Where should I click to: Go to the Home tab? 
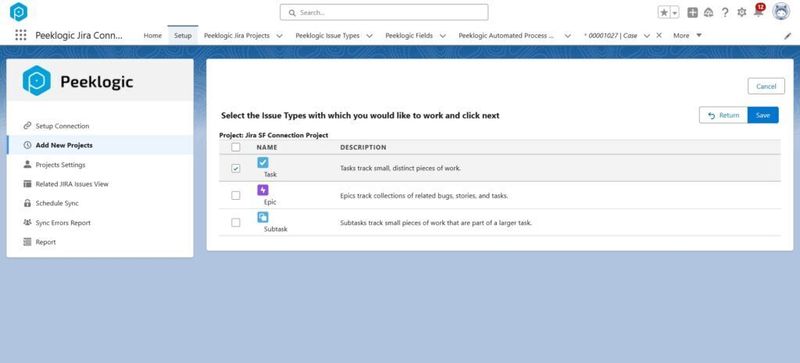pyautogui.click(x=153, y=36)
